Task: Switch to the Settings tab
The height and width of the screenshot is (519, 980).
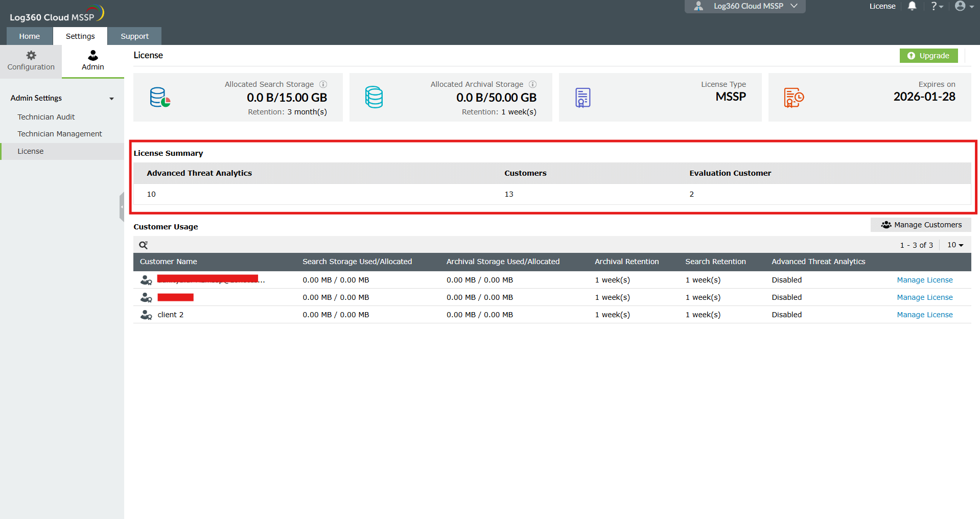Action: pos(80,36)
